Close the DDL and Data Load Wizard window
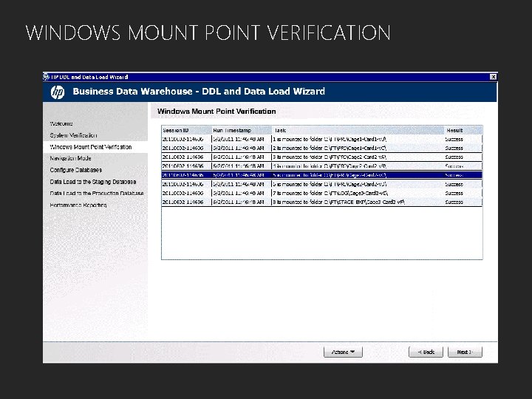The width and height of the screenshot is (532, 399). coord(493,77)
